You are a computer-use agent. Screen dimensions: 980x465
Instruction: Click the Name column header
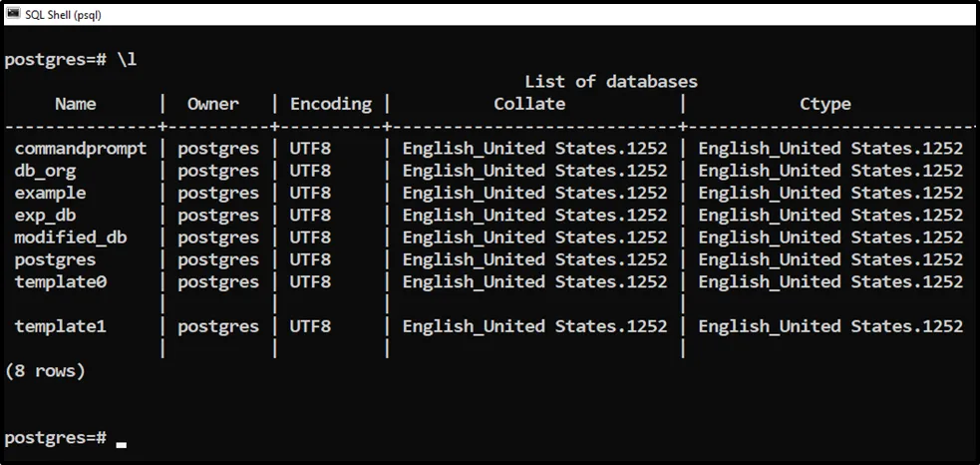(76, 104)
